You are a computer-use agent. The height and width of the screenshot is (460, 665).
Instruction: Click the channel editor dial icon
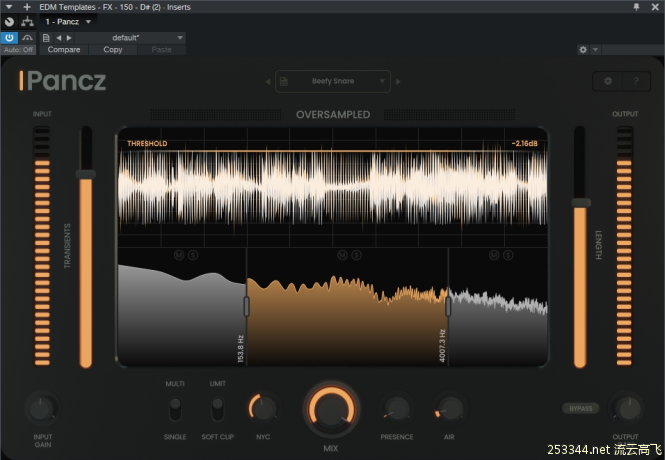tap(9, 22)
